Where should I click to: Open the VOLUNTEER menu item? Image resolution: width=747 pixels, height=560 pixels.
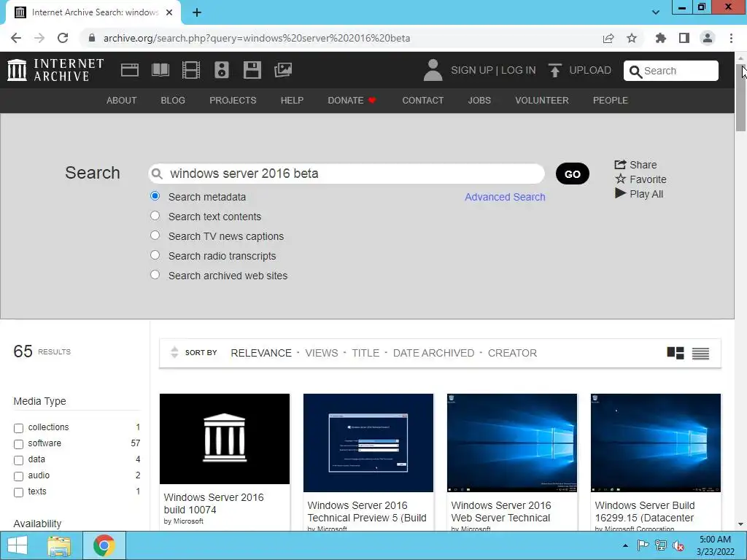click(542, 101)
